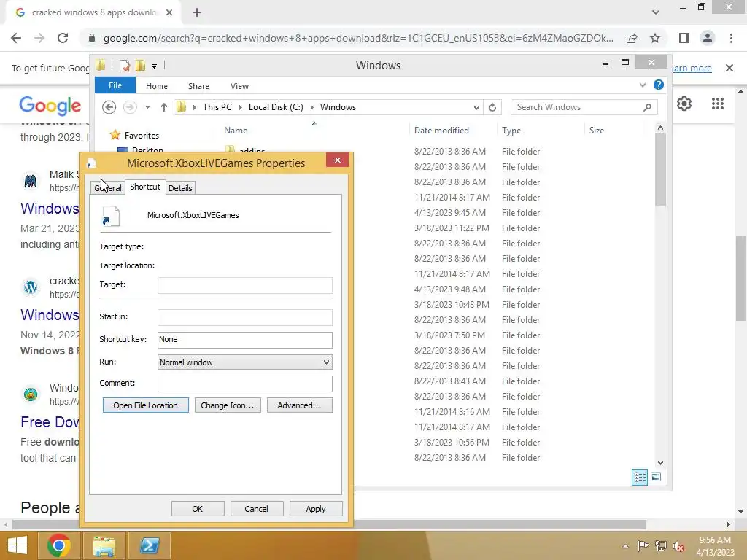
Task: Open the Chrome tab search chevron
Action: coord(656,12)
